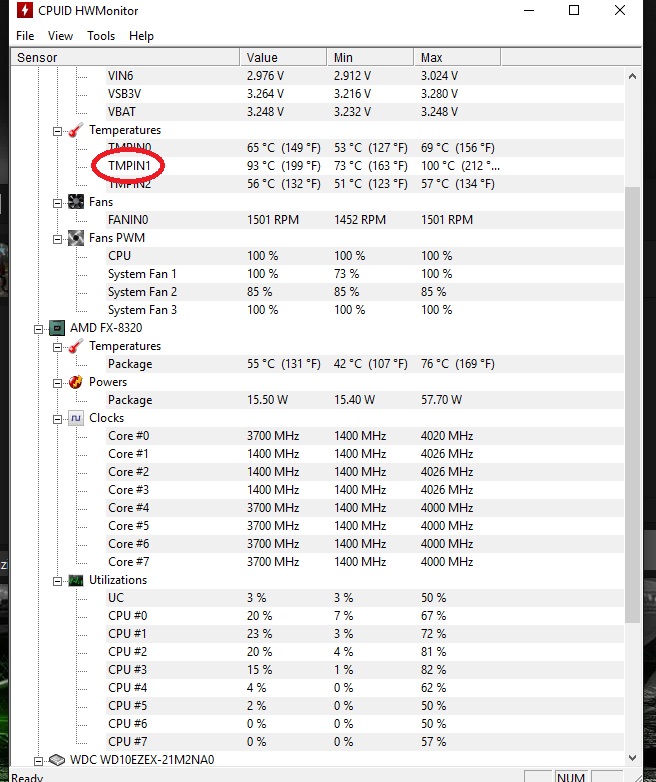This screenshot has height=782, width=656.
Task: Click the Max column header
Action: click(x=457, y=57)
